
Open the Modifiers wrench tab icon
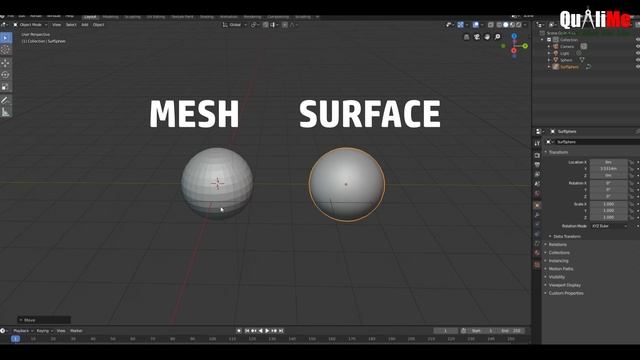tap(537, 215)
